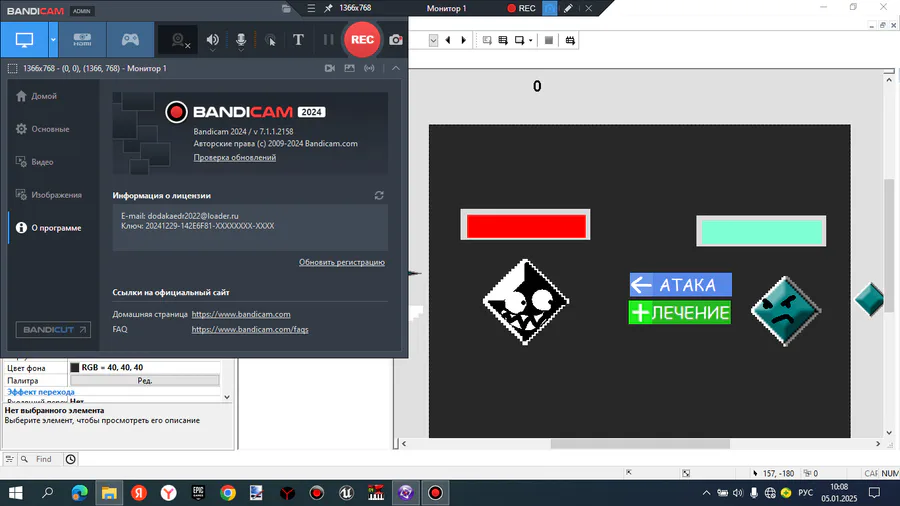This screenshot has width=900, height=506.
Task: Click the rightmost grid icon in editor toolbar
Action: [570, 40]
